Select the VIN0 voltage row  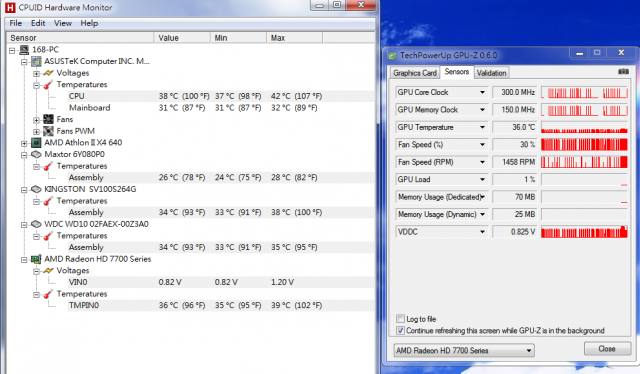[221, 282]
